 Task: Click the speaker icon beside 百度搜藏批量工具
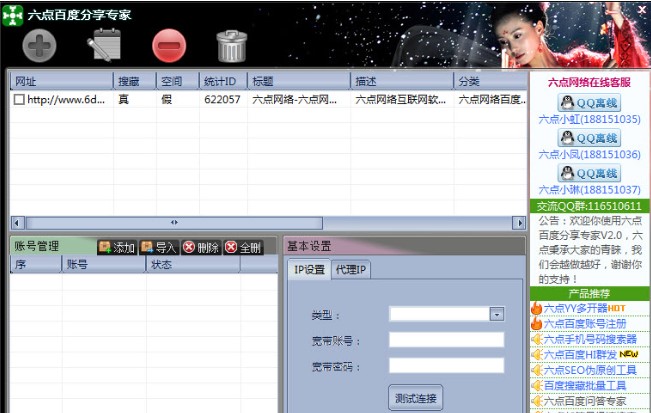[x=537, y=386]
